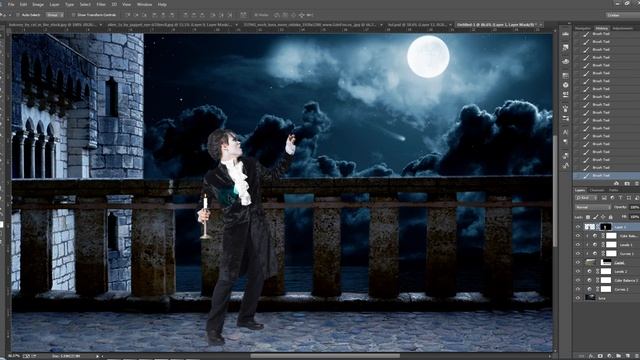Open the workspace switcher dropdown at top right
Viewport: 640px width, 360px height.
[622, 15]
